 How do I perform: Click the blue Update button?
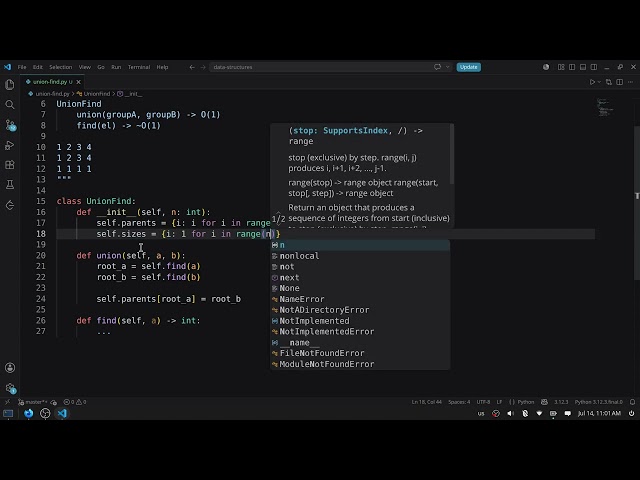tap(469, 67)
